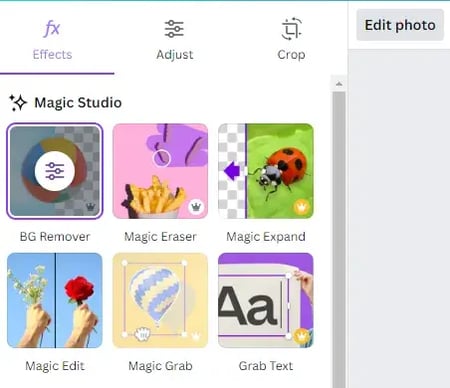Click the BG Remover label
Screen dimensions: 450x388
coord(55,237)
